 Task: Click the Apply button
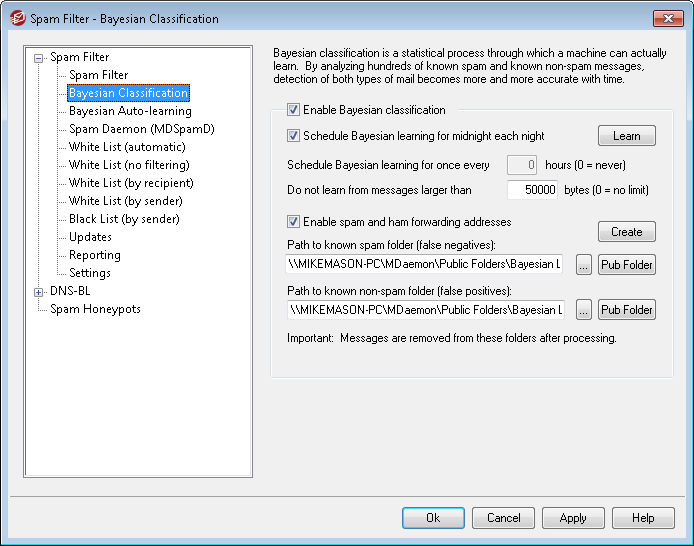tap(573, 518)
